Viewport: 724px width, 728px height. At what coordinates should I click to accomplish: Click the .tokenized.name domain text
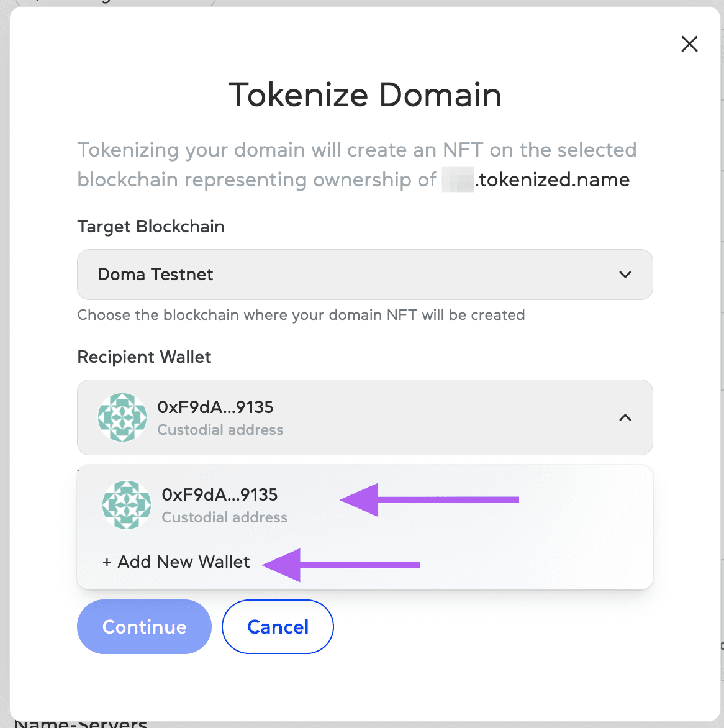[x=553, y=180]
